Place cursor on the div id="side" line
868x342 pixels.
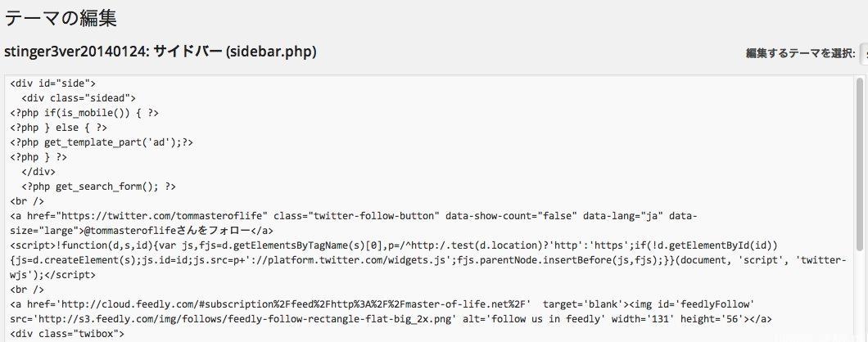click(x=53, y=83)
